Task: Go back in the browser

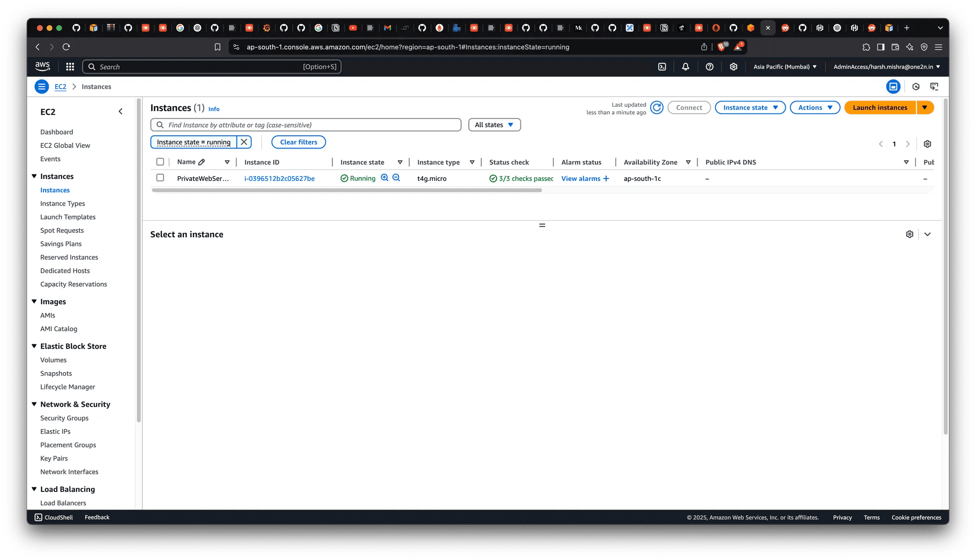Action: (38, 47)
